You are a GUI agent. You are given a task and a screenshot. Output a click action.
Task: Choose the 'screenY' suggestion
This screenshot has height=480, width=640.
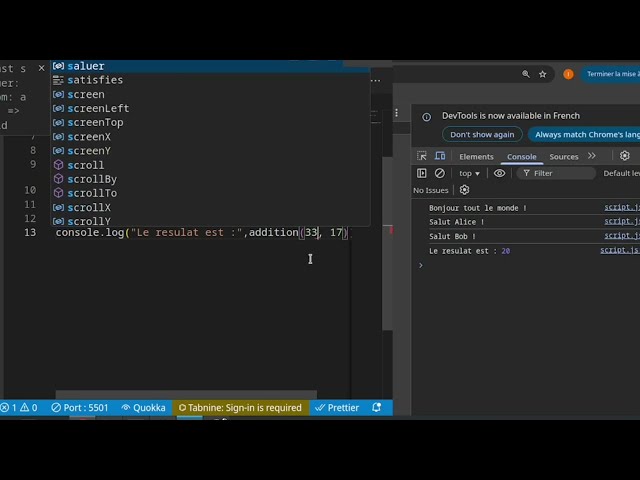coord(210,151)
